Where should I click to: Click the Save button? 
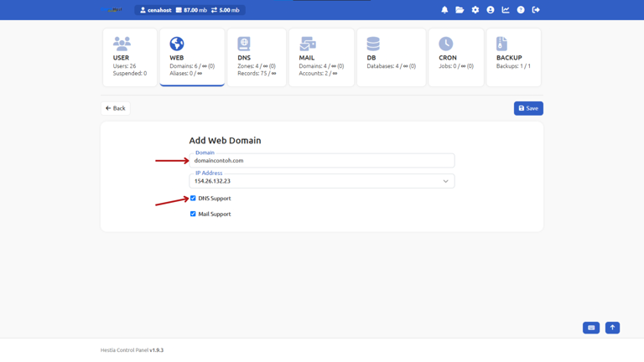(x=528, y=108)
